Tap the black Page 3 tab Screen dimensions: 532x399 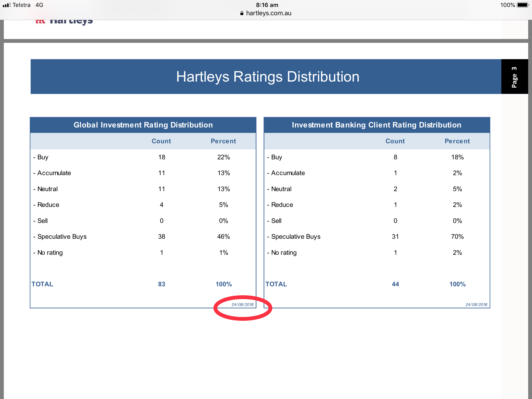point(515,77)
